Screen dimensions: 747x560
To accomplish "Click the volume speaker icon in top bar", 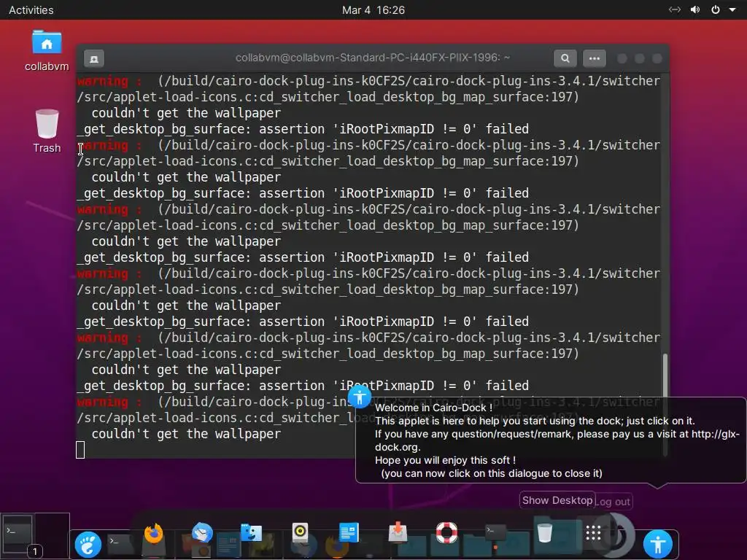I will tap(695, 10).
